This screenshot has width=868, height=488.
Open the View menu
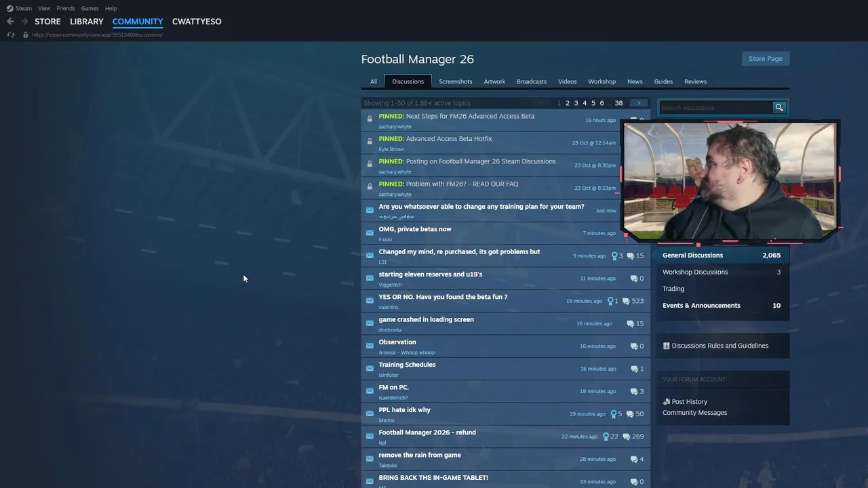coord(44,8)
